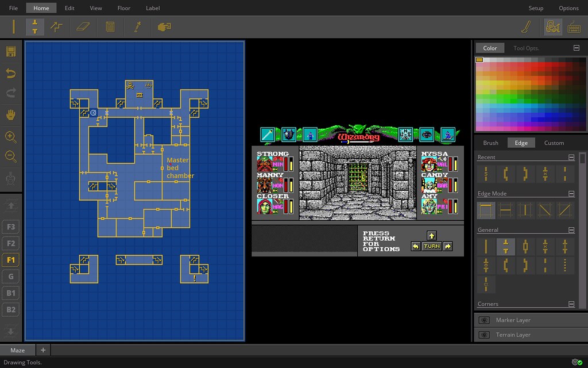Collapse the Recent section
The height and width of the screenshot is (368, 588).
click(571, 157)
